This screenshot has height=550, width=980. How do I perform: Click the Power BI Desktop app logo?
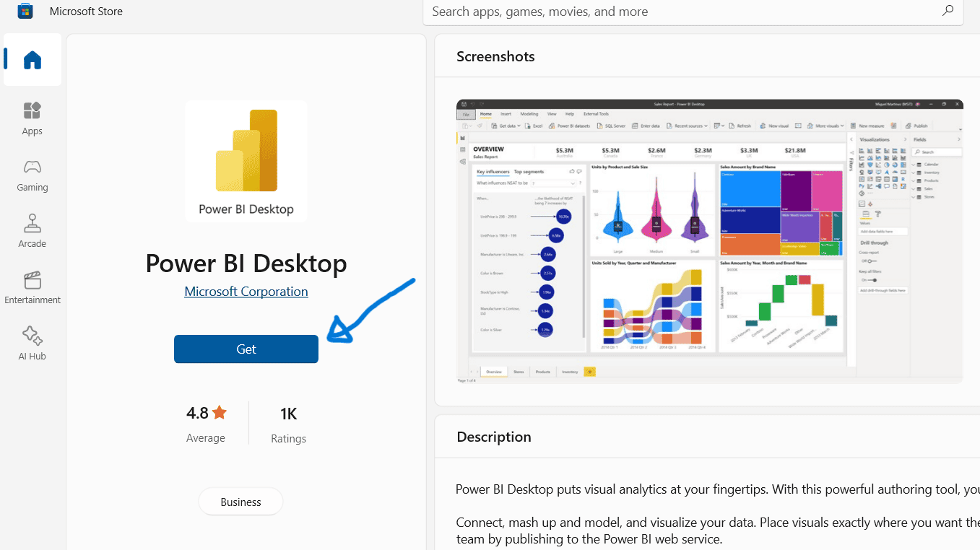(246, 160)
